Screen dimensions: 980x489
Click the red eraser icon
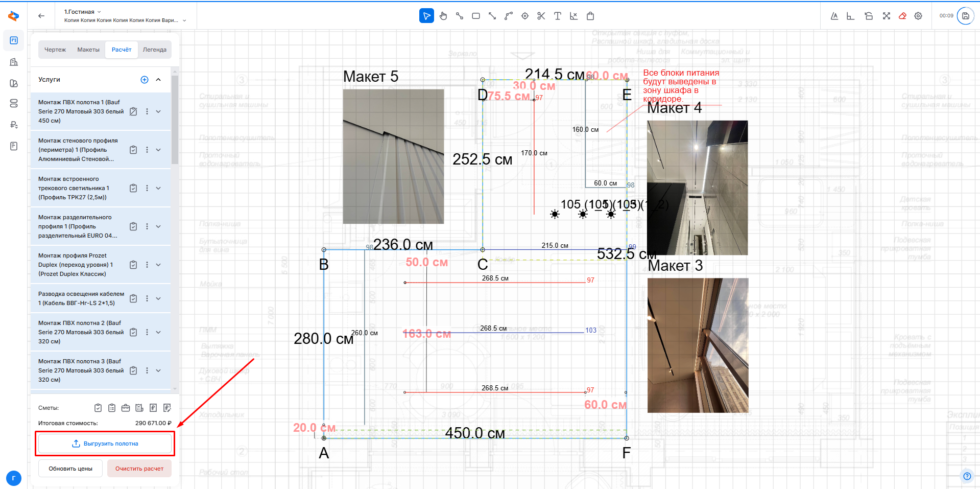tap(902, 16)
